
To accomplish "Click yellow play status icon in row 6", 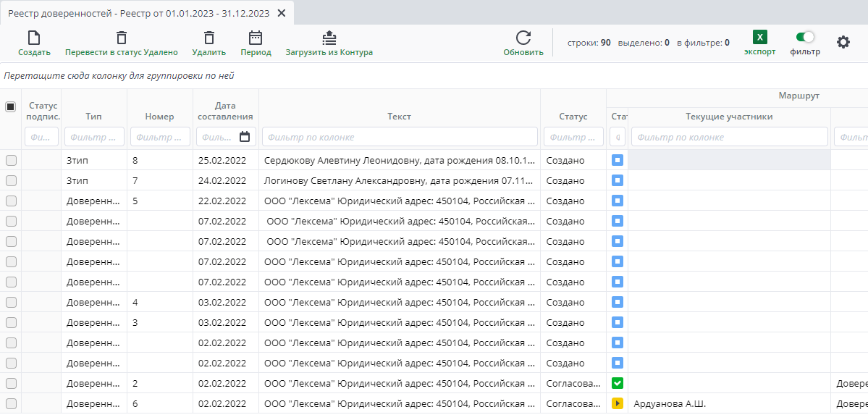I will pyautogui.click(x=618, y=403).
